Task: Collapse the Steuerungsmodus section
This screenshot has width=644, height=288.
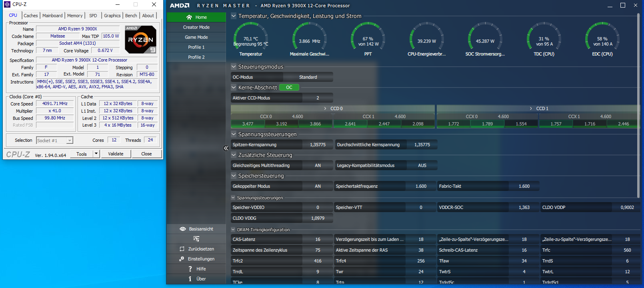Action: [234, 67]
